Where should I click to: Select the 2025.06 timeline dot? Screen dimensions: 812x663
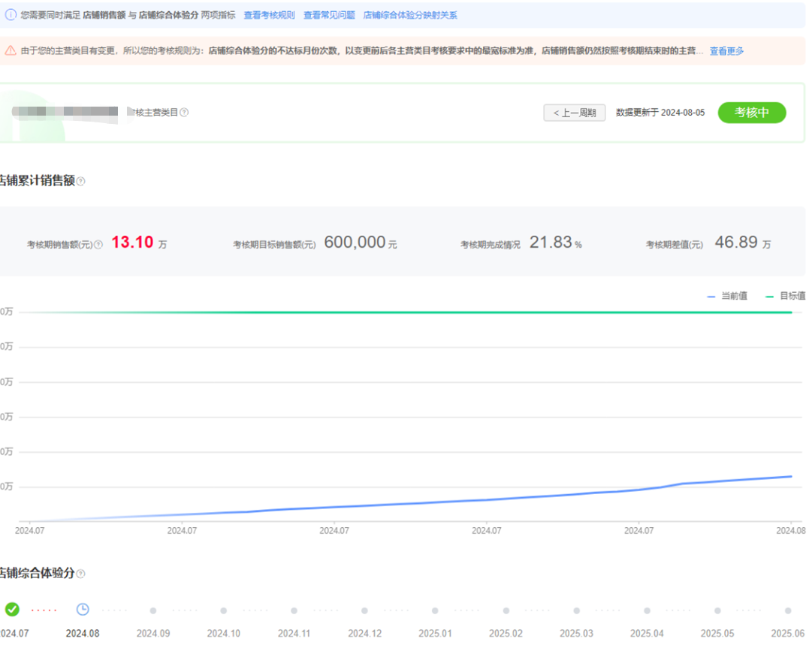coord(788,611)
